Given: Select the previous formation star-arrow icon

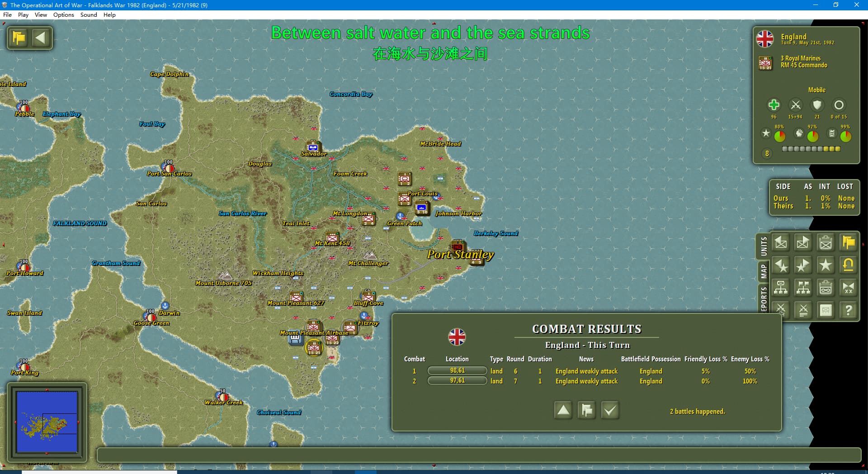Looking at the screenshot, I should tap(781, 265).
